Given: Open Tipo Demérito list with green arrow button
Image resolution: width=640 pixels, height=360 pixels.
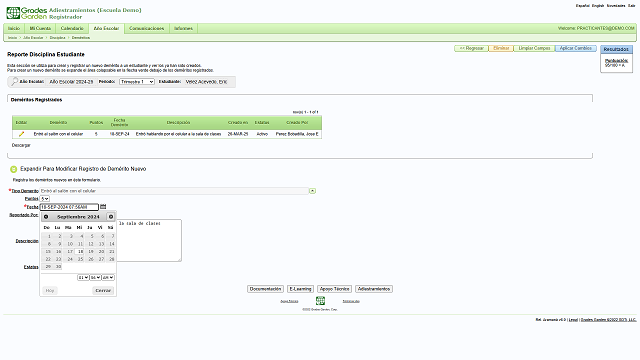Looking at the screenshot, I should 312,191.
